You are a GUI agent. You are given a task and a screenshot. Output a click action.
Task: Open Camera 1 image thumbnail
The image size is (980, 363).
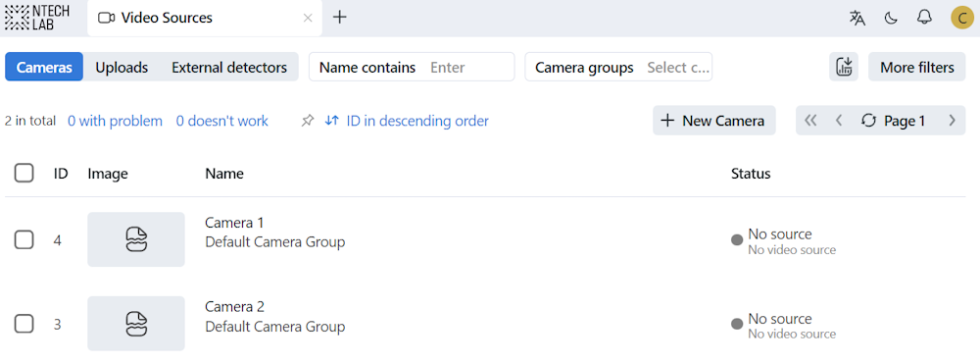136,239
